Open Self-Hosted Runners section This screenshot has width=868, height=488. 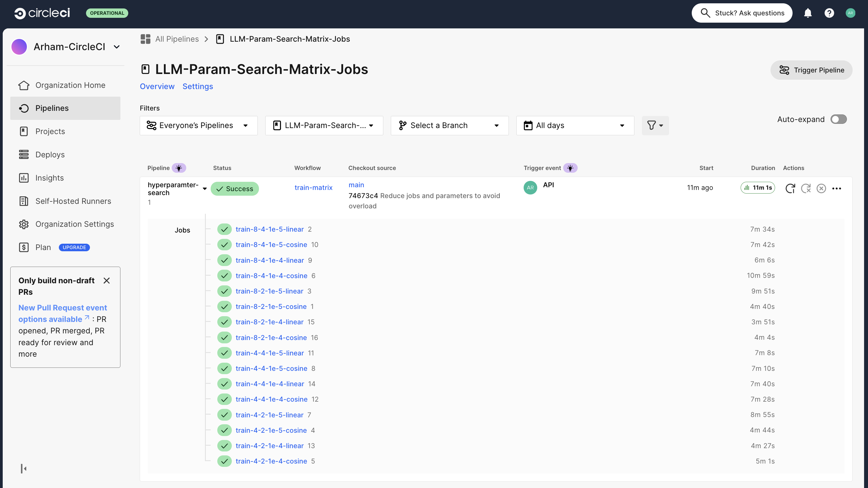[x=73, y=201]
